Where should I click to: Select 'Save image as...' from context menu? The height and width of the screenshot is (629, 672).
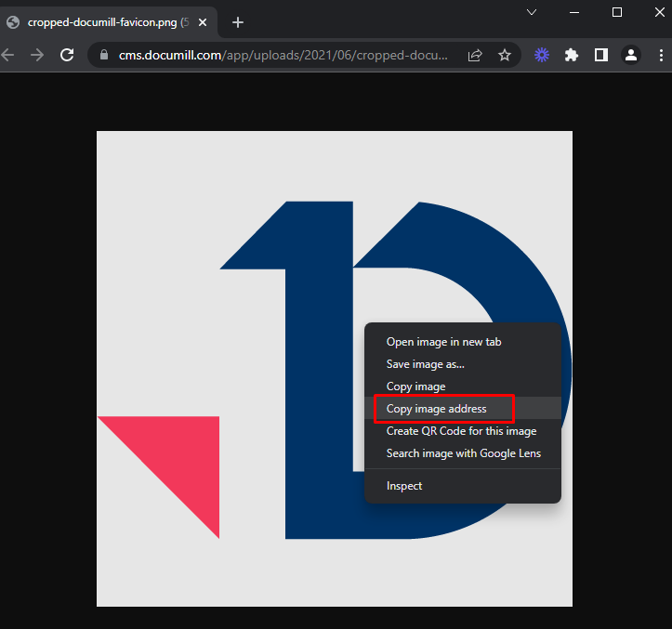[425, 364]
